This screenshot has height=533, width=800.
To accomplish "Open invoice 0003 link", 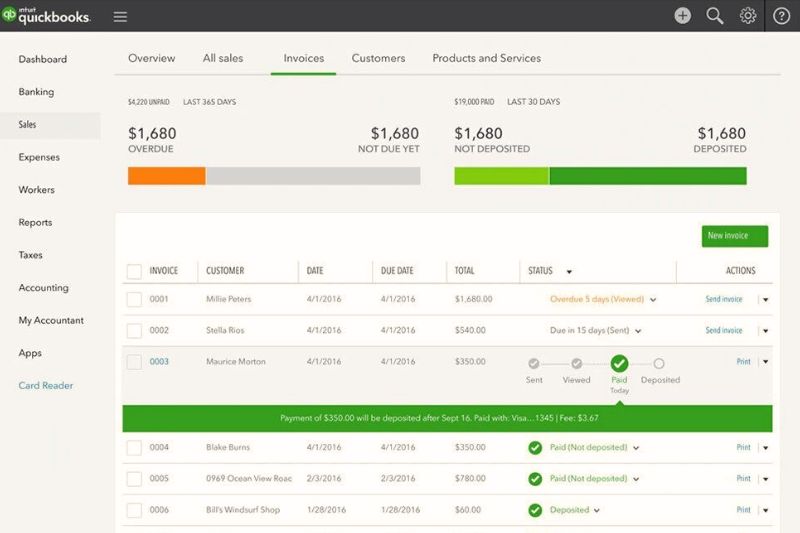I will 159,362.
